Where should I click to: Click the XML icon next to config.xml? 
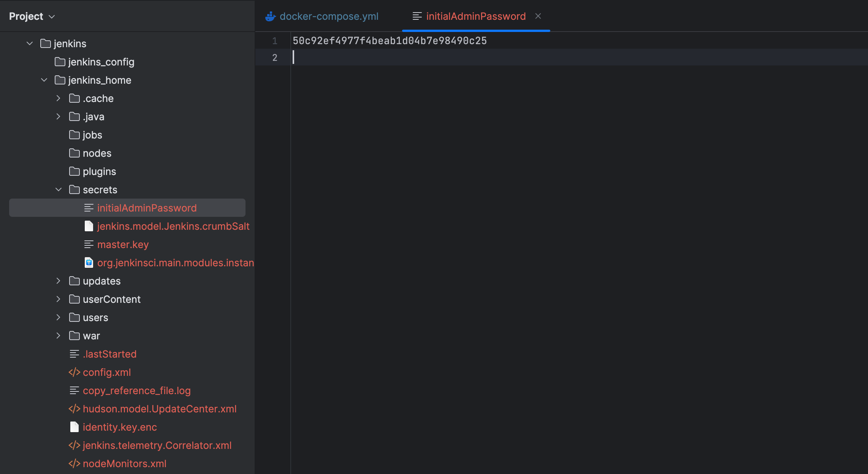[x=74, y=372]
